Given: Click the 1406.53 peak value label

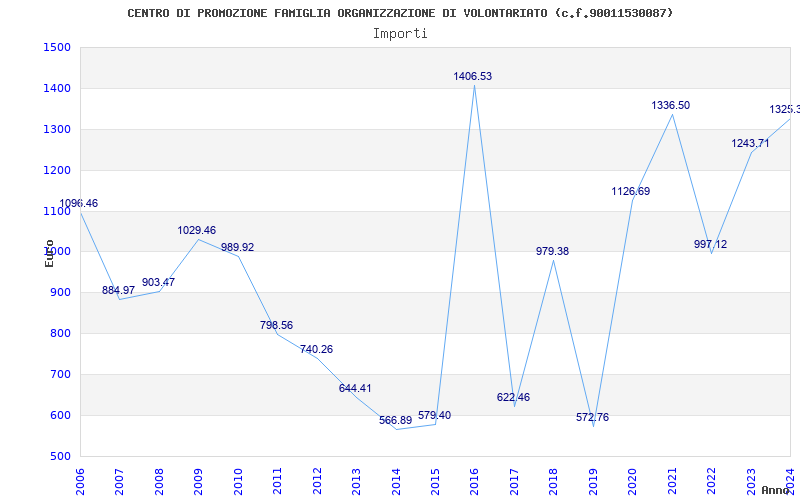Looking at the screenshot, I should 472,77.
